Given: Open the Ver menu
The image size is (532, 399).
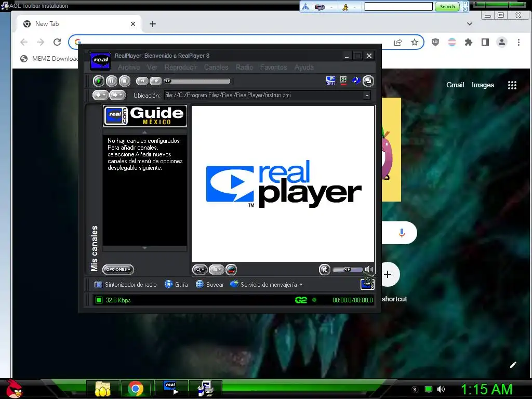Looking at the screenshot, I should point(152,67).
